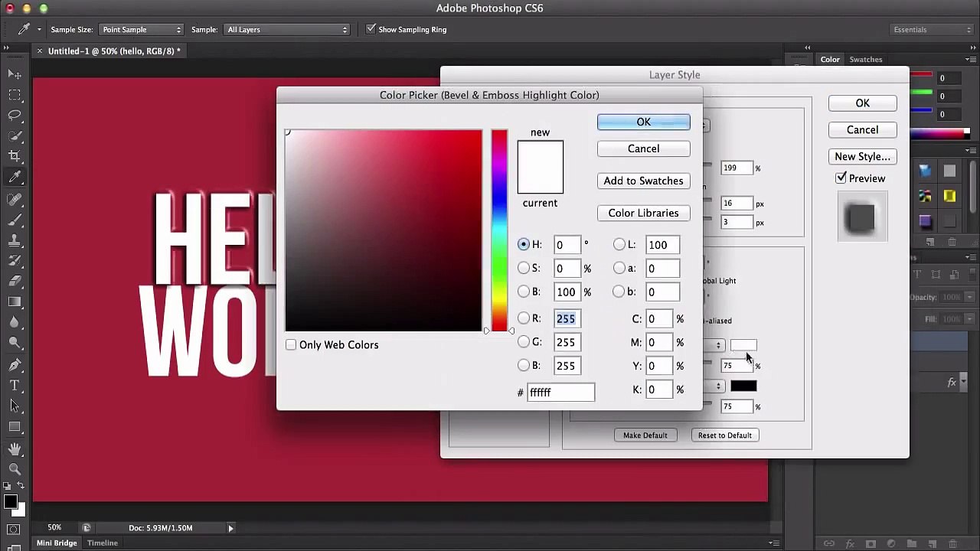Viewport: 980px width, 551px height.
Task: Click Cancel in the Color Picker
Action: (643, 148)
